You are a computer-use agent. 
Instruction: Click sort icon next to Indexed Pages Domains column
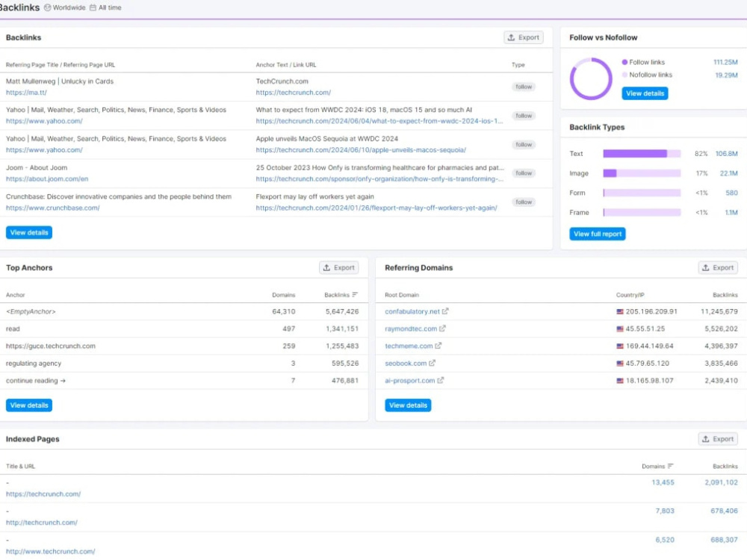(x=670, y=466)
